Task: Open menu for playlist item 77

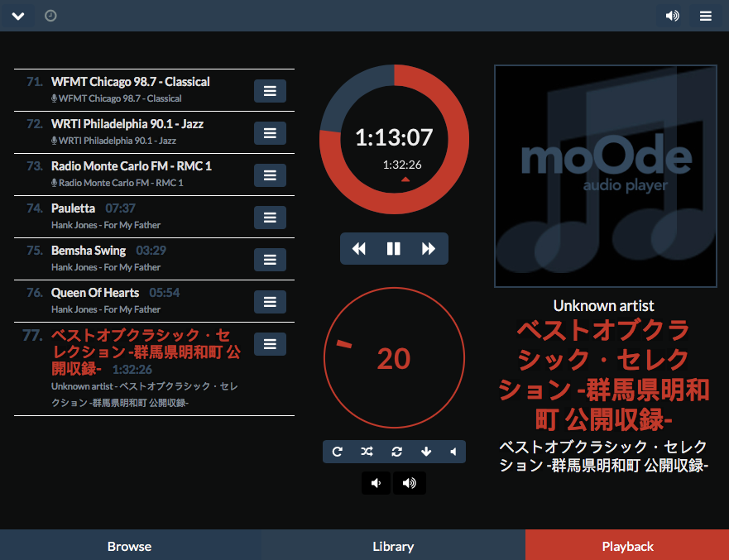Action: 270,344
